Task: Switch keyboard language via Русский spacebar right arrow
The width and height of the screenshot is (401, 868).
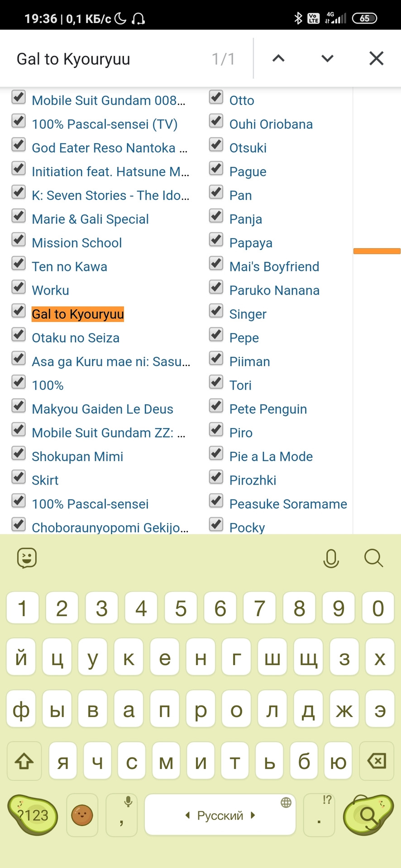Action: (253, 815)
